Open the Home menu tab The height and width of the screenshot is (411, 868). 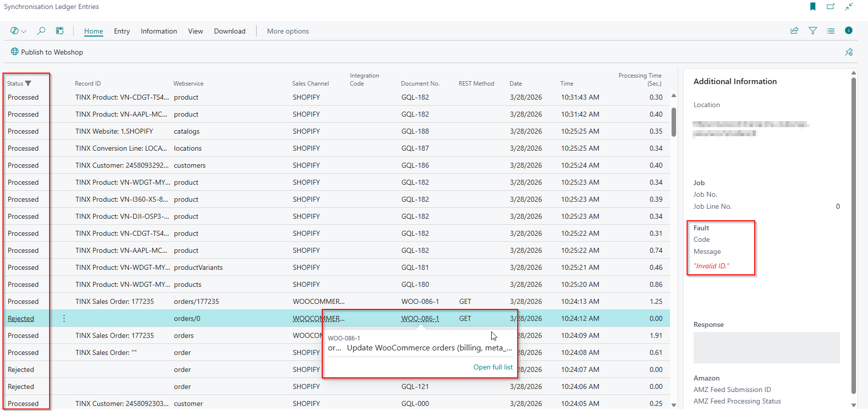pyautogui.click(x=94, y=31)
